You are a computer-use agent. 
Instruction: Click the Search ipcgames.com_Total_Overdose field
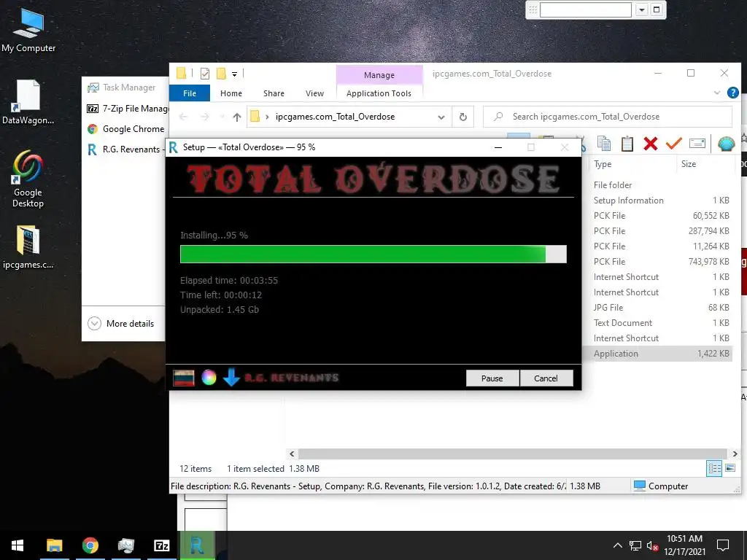point(608,117)
